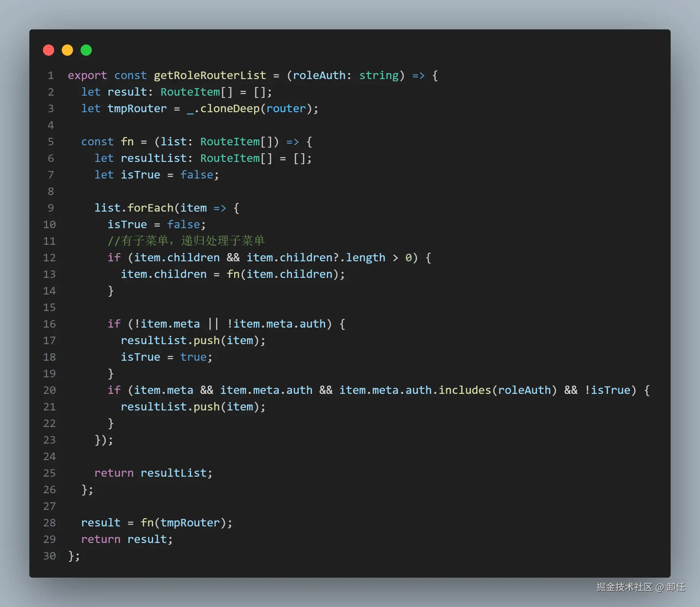Click line number 12
Viewport: 700px width, 607px height.
click(49, 258)
